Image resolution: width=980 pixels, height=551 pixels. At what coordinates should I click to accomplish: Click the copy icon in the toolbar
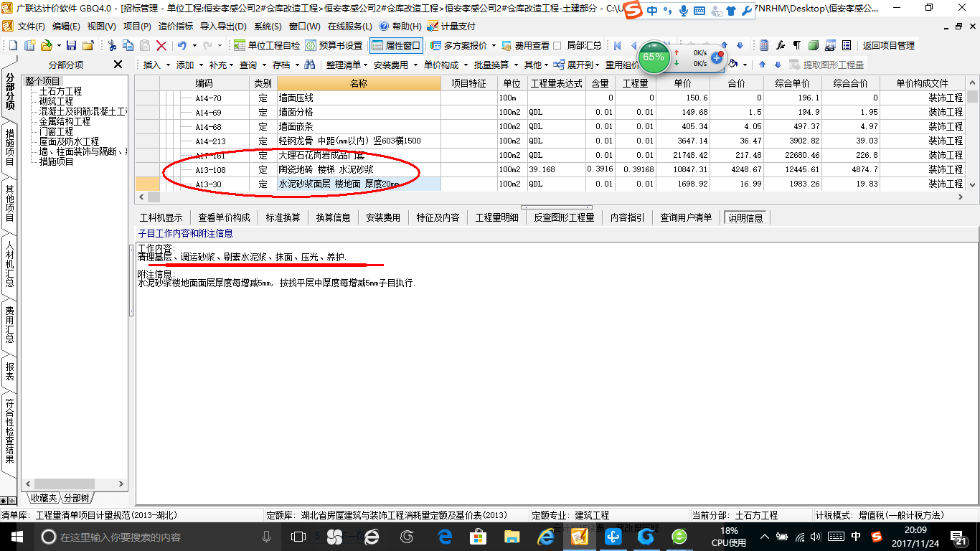[128, 45]
